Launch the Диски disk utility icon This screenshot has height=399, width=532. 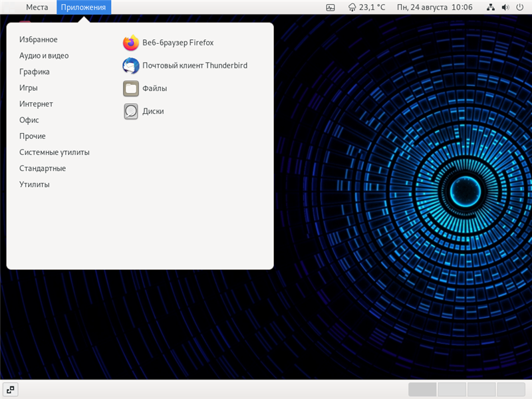(131, 112)
